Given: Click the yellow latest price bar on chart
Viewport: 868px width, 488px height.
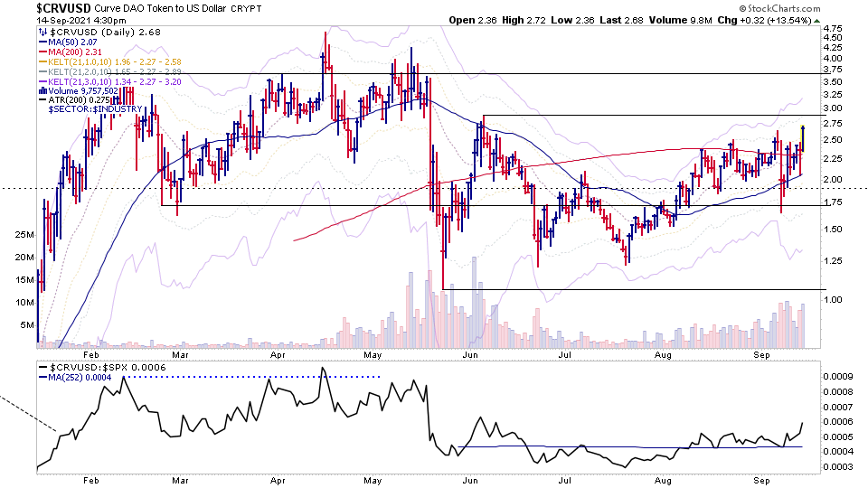Looking at the screenshot, I should click(803, 139).
